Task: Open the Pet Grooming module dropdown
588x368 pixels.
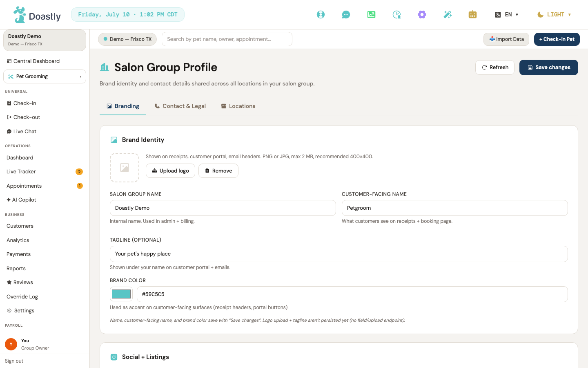Action: coord(45,76)
